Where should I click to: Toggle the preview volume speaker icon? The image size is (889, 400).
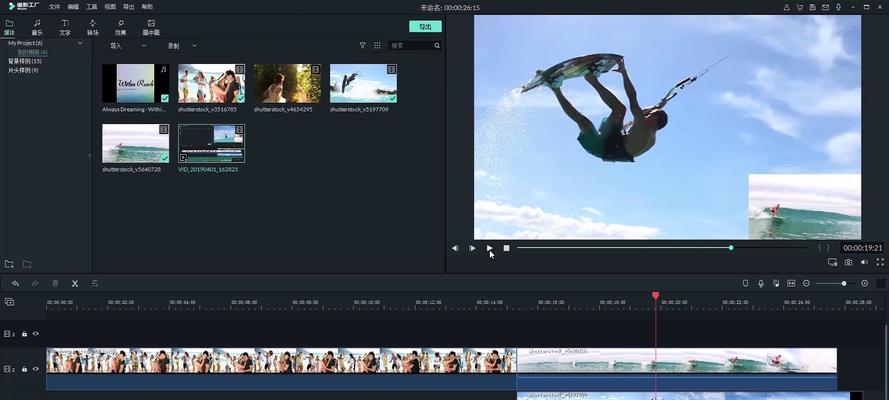point(864,262)
